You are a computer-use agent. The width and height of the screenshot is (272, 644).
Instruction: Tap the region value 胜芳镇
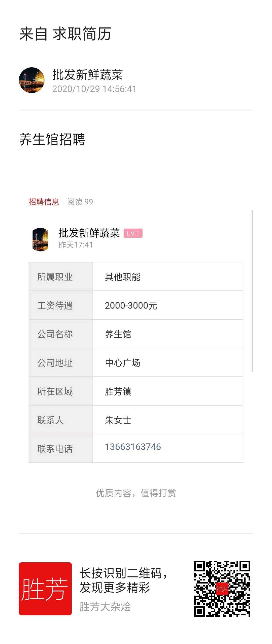tap(118, 391)
